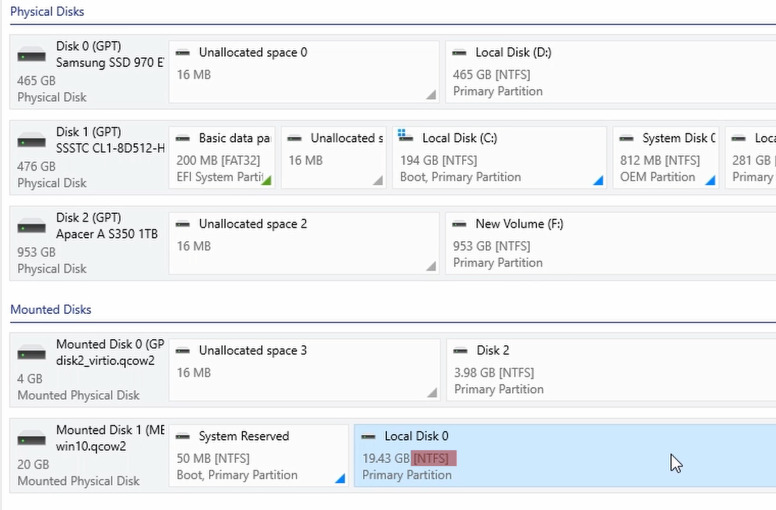Click the blue corner marker on Local Disk (C:)
Viewport: 776px width, 510px height.
598,180
